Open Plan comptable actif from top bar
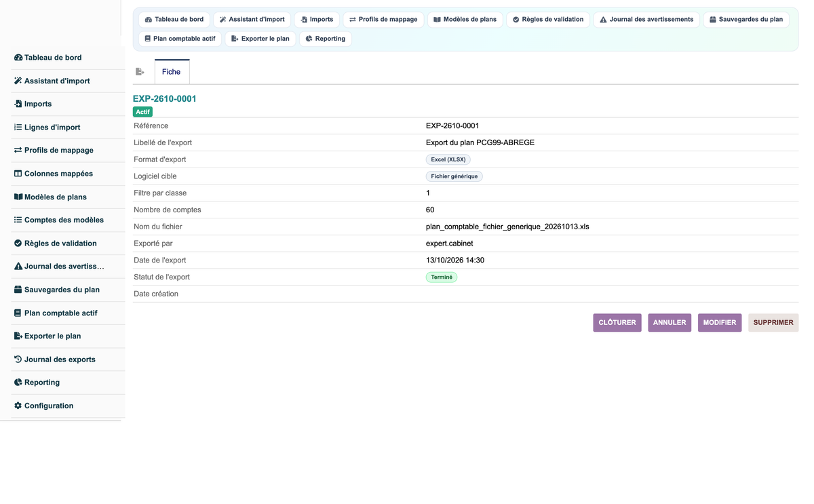This screenshot has height=504, width=814. pos(180,39)
